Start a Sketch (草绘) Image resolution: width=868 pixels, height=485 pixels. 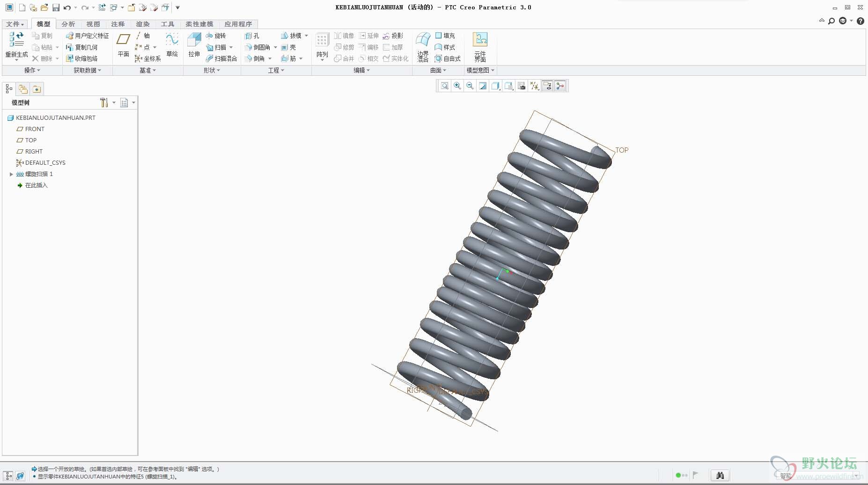[x=172, y=45]
